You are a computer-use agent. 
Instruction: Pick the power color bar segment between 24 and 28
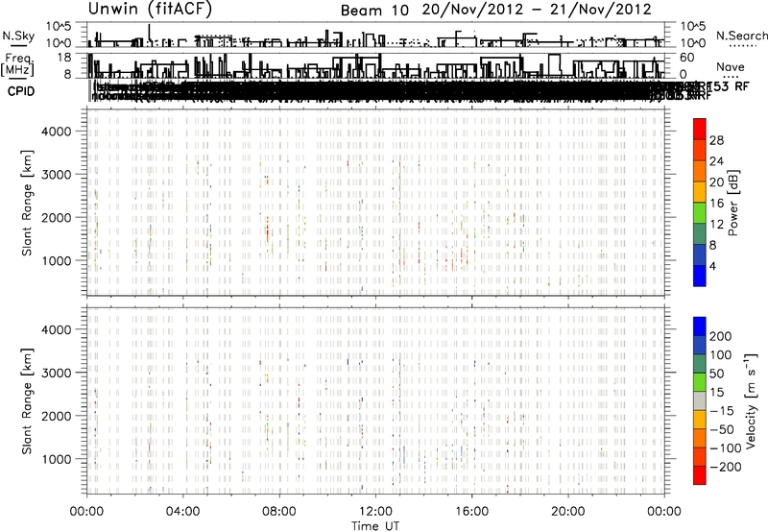coord(700,150)
